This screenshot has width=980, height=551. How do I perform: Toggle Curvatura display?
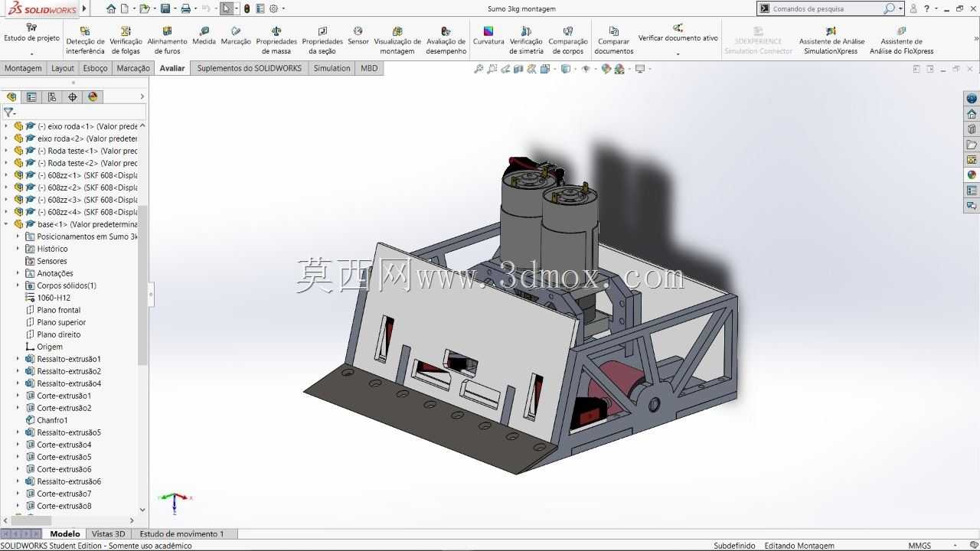coord(488,36)
